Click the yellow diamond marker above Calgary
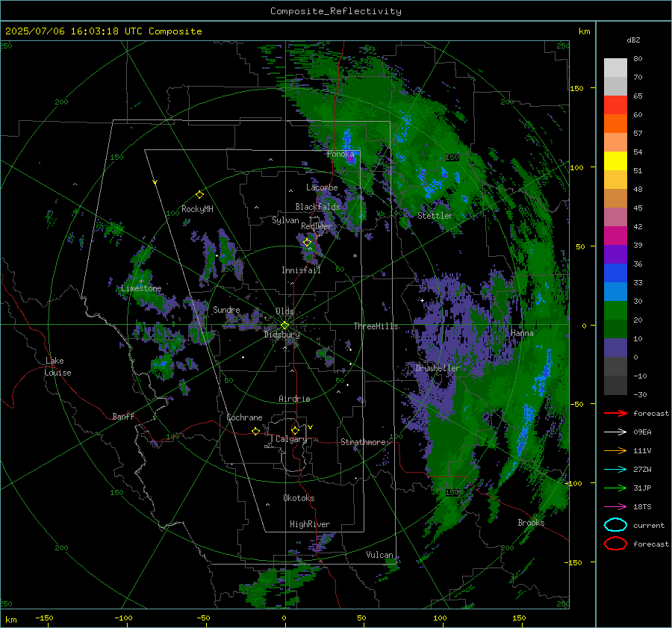 point(295,430)
